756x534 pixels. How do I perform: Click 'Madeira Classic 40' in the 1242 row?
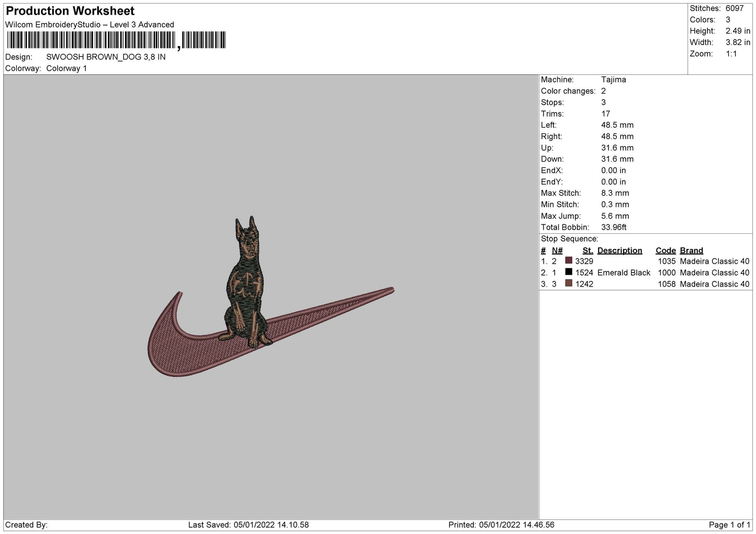point(715,285)
